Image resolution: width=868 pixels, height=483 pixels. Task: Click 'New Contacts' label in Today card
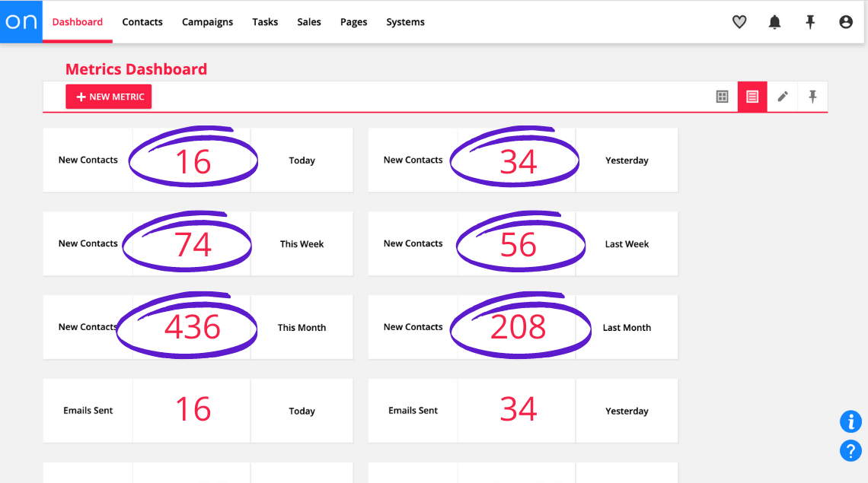click(88, 160)
